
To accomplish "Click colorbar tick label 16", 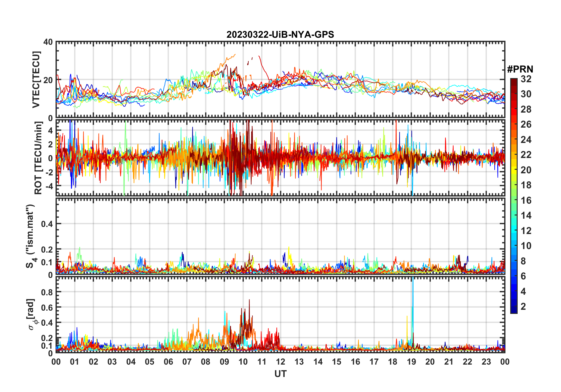I will 526,200.
